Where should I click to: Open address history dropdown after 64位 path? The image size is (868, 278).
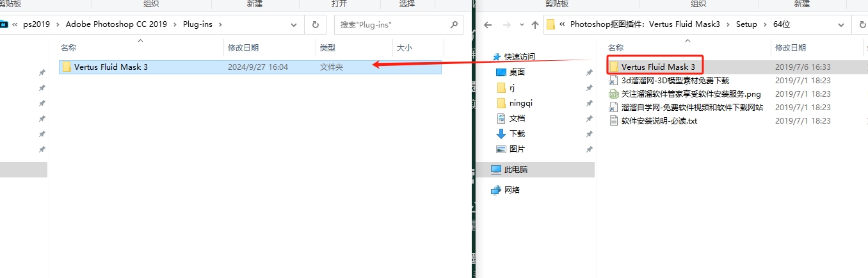click(x=841, y=24)
